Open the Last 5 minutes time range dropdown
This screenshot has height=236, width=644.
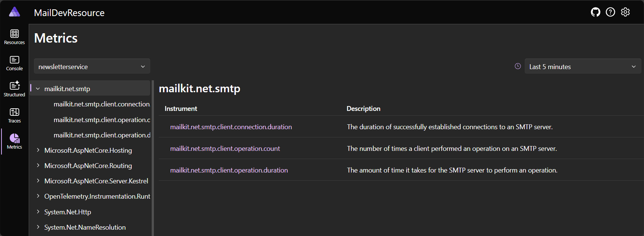[583, 66]
